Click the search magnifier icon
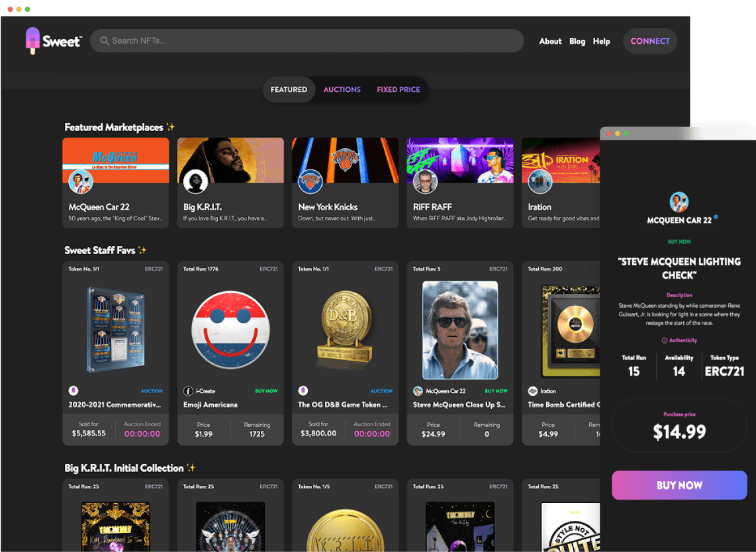Screen dimensions: 756x552 (x=104, y=41)
